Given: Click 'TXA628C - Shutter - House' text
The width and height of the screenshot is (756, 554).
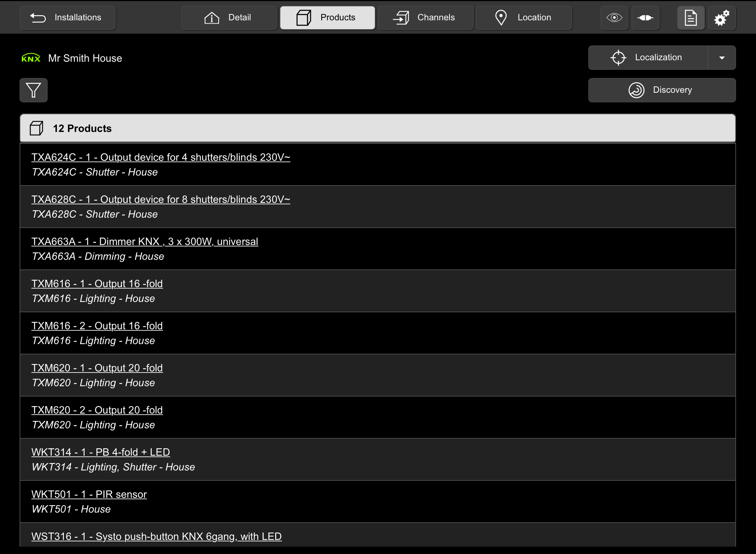Looking at the screenshot, I should (x=95, y=214).
